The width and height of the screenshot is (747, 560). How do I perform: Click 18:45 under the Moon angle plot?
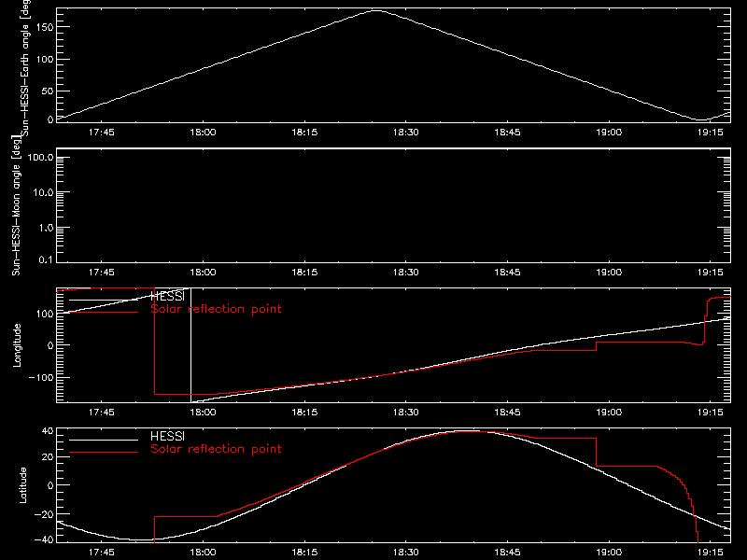[507, 273]
